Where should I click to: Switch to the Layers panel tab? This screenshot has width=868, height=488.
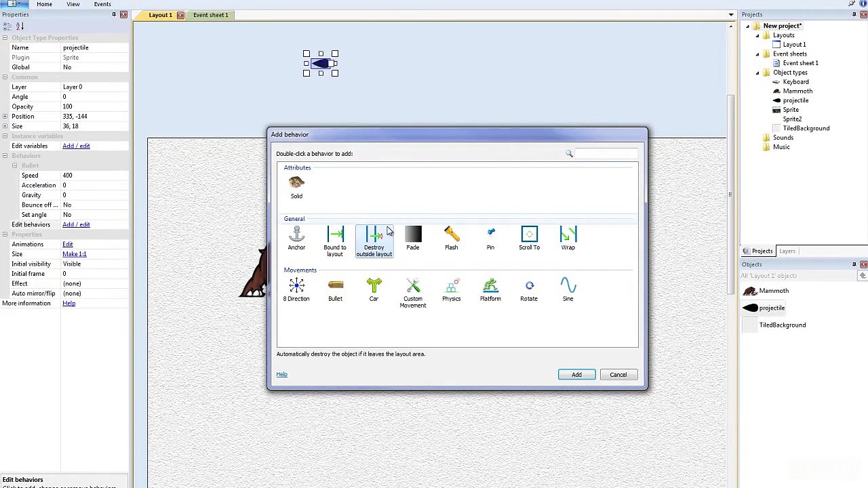pos(787,251)
